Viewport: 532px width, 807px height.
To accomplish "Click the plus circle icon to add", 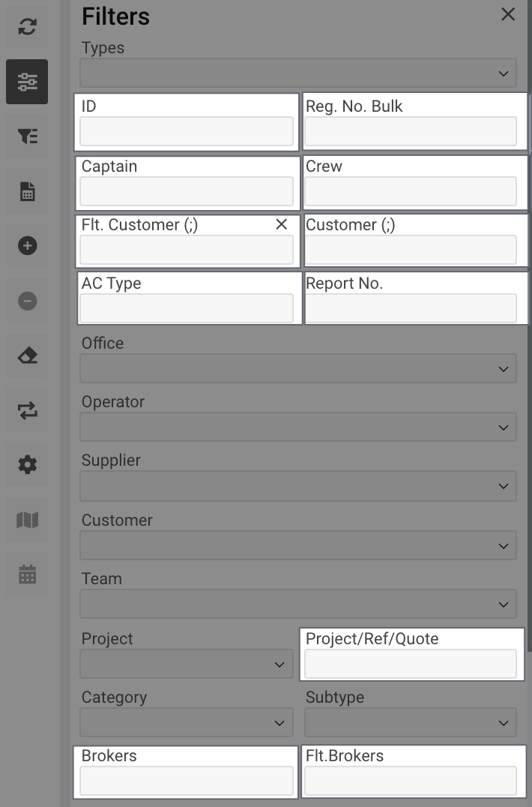I will pyautogui.click(x=27, y=246).
